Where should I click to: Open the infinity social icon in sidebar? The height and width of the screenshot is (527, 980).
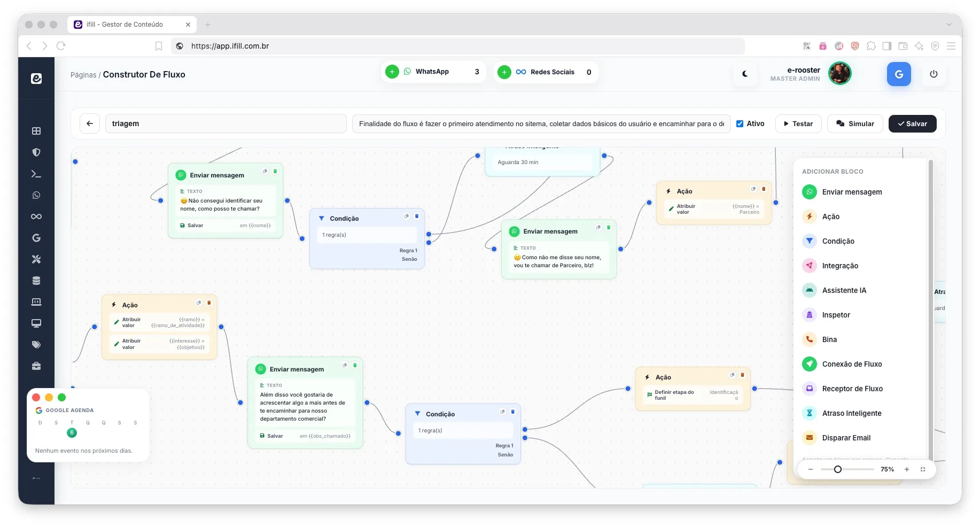pyautogui.click(x=36, y=216)
